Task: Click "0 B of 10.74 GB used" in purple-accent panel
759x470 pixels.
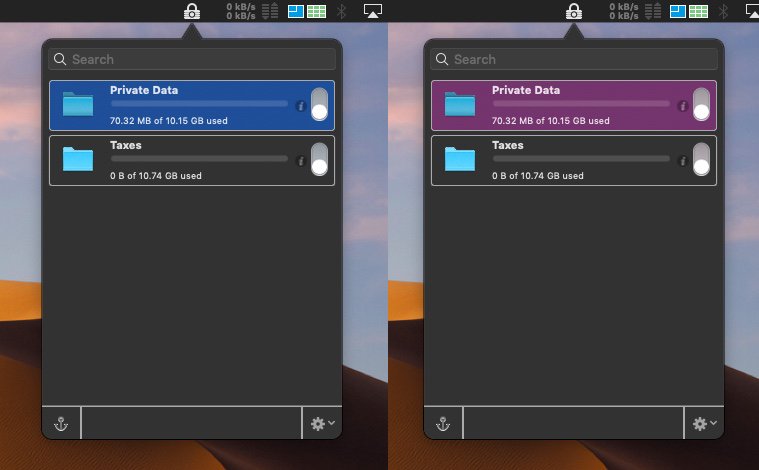Action: [x=538, y=176]
